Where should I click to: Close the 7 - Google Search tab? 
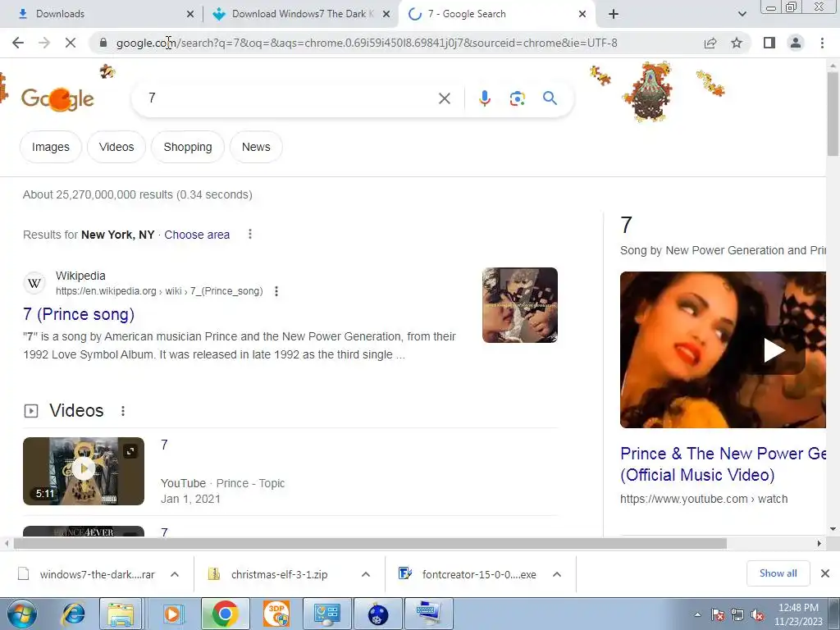(582, 14)
